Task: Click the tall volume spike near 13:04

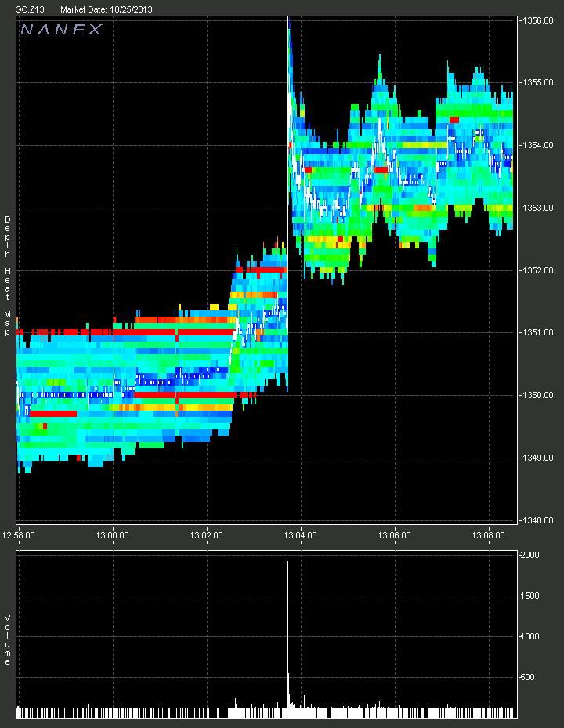Action: pos(287,639)
